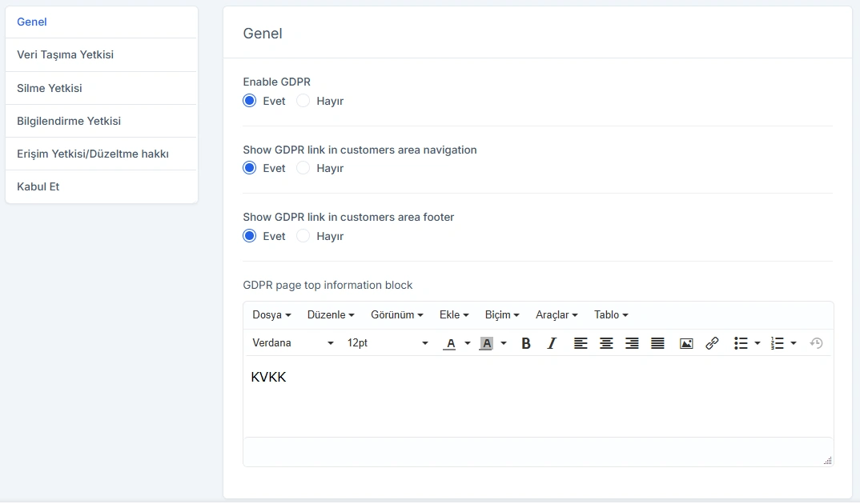The image size is (860, 504).
Task: Justify text in editor
Action: click(x=657, y=343)
